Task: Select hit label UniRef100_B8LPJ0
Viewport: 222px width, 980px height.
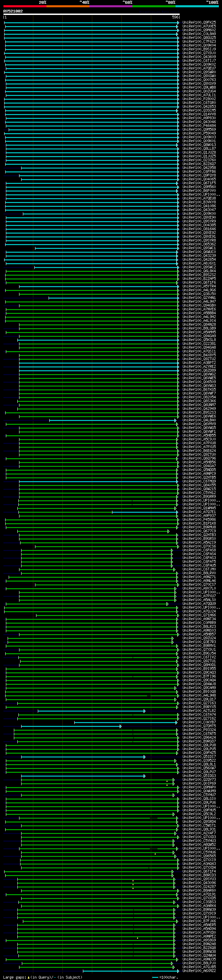Action: 199,963
